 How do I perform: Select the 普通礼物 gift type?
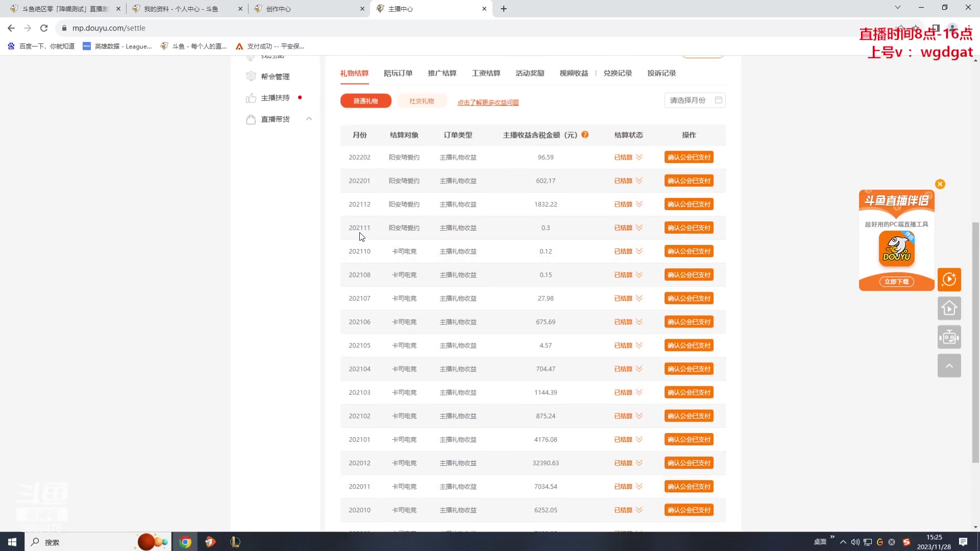[365, 101]
